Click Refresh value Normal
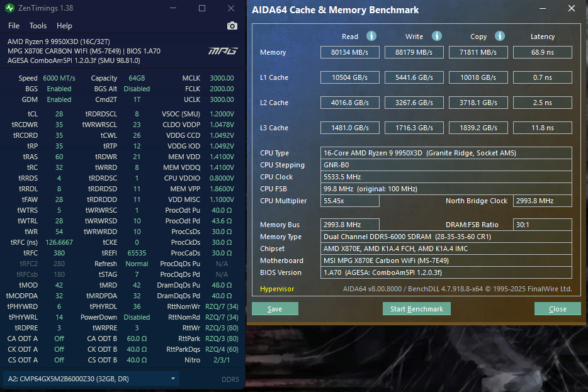588x392 pixels. pyautogui.click(x=137, y=264)
